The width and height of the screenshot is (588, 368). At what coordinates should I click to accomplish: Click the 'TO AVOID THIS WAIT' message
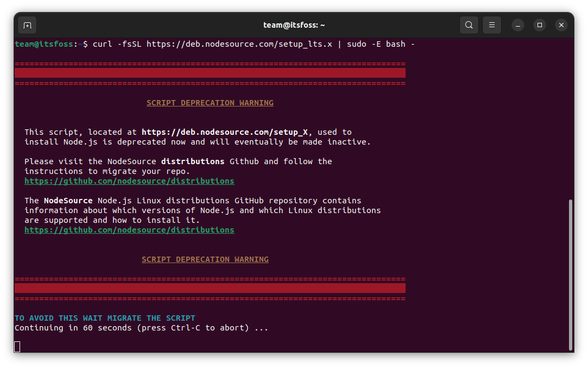(105, 318)
